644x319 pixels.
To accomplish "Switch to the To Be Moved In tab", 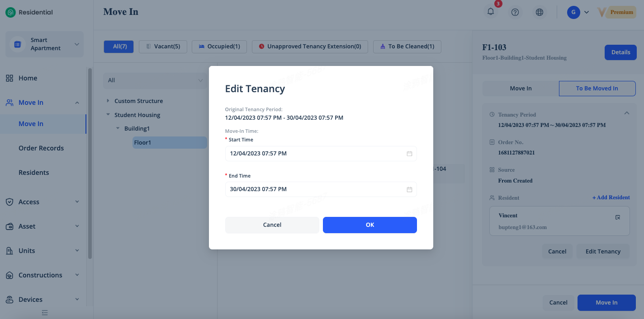I will [597, 89].
